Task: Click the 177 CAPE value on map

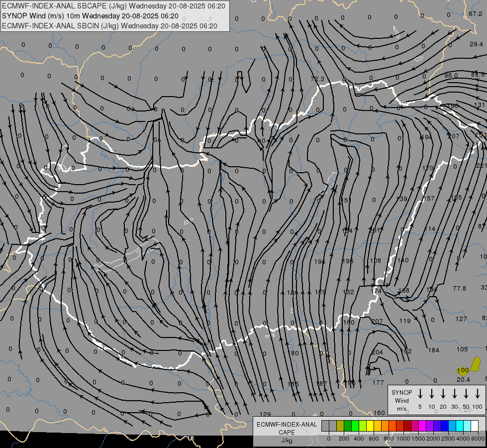Action: click(378, 382)
